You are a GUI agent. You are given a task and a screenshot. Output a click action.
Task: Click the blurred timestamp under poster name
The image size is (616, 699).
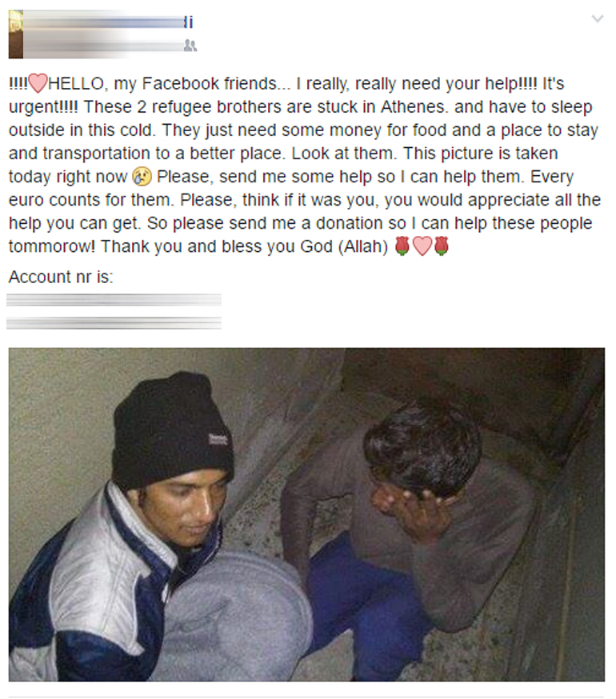[103, 46]
